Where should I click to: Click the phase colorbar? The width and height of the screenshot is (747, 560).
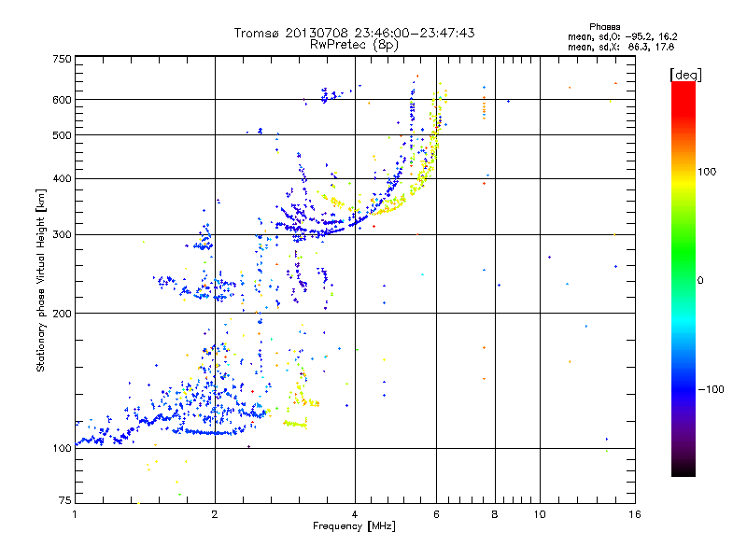coord(684,278)
